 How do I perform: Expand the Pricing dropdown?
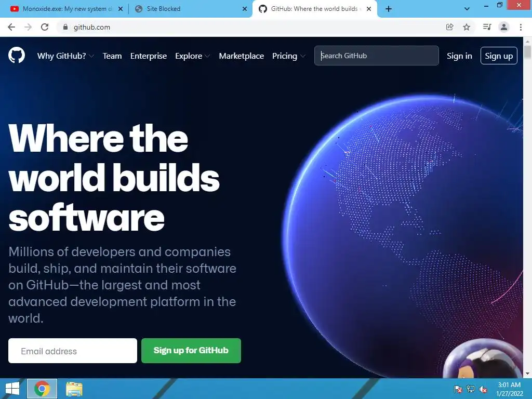point(288,56)
